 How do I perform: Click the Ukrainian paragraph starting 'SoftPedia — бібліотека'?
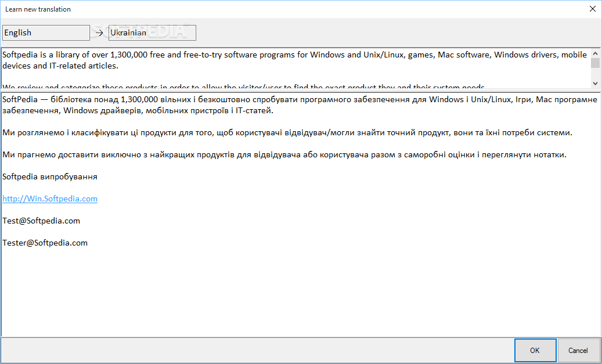pos(300,105)
